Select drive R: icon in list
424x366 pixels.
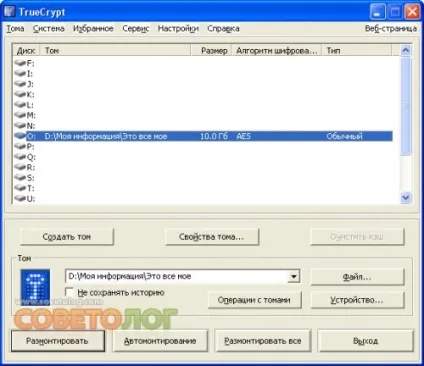[x=20, y=167]
